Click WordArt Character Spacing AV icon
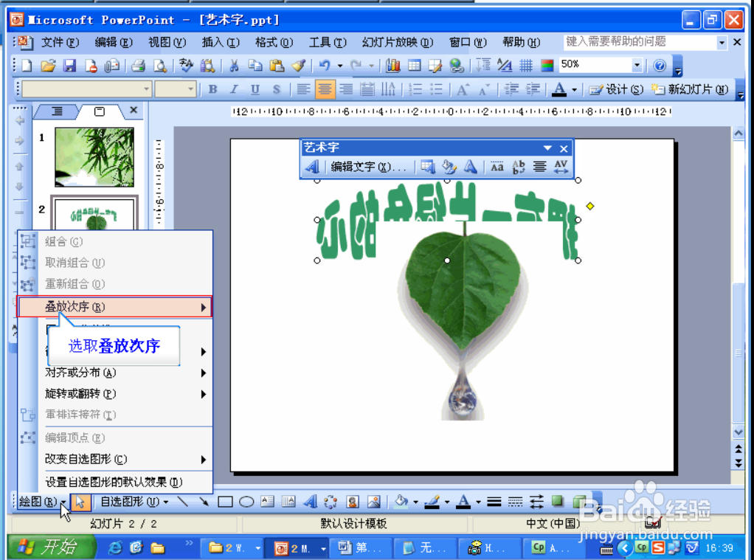Image resolution: width=754 pixels, height=560 pixels. click(x=561, y=167)
